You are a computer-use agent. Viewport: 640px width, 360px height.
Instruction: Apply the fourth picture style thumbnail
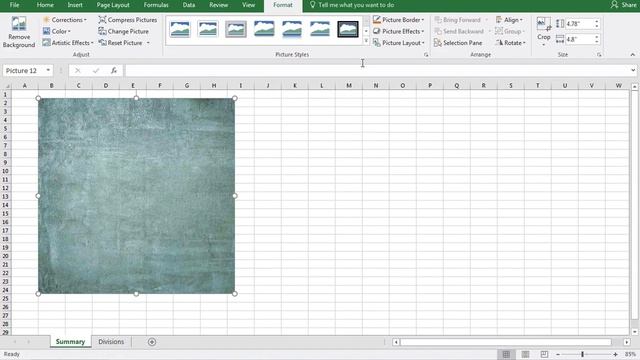264,29
